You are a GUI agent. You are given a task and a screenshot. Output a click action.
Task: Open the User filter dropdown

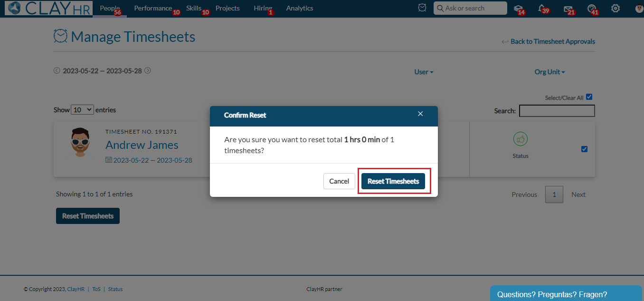point(423,72)
